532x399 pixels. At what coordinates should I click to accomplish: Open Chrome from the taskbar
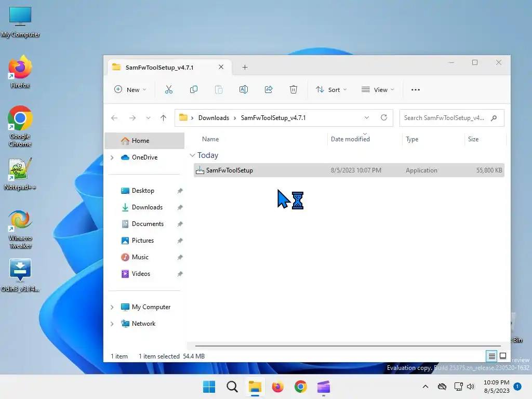click(301, 387)
